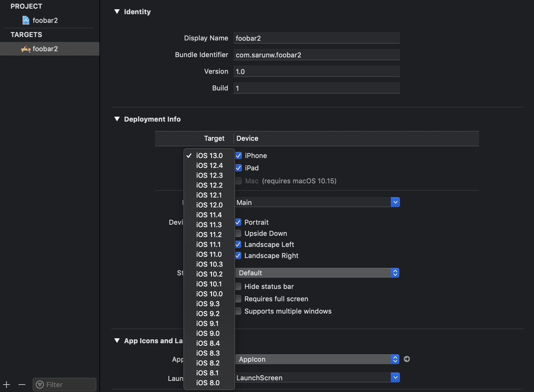Image resolution: width=534 pixels, height=392 pixels.
Task: Select iOS 8.0 at list bottom
Action: point(208,383)
